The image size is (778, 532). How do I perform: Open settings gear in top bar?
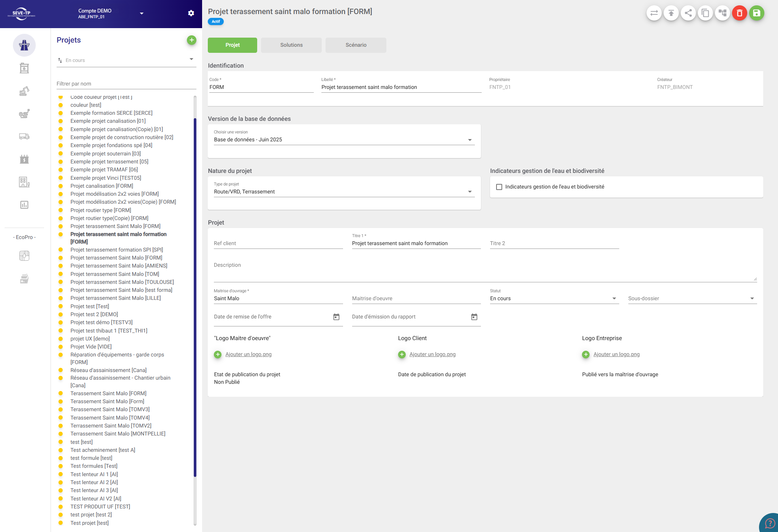tap(191, 13)
